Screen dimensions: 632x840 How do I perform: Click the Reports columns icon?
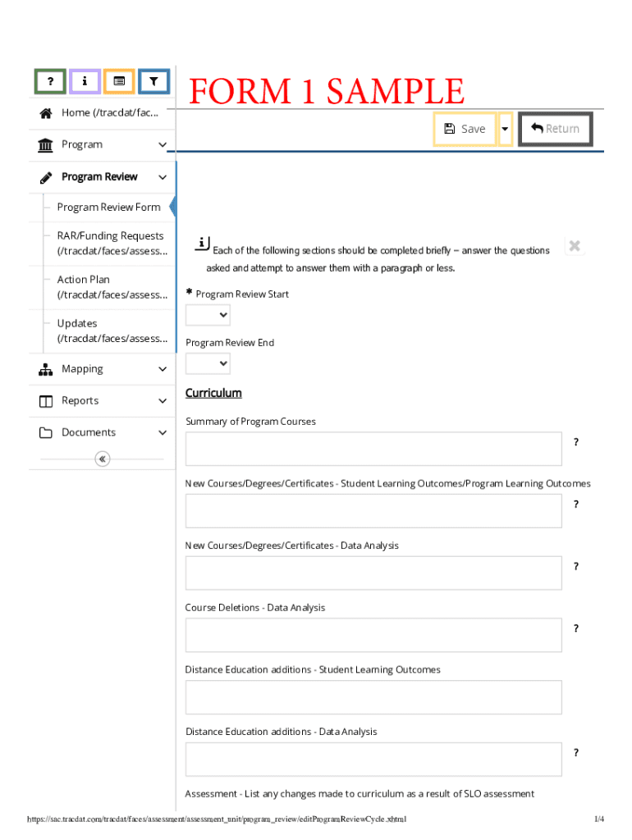coord(46,401)
